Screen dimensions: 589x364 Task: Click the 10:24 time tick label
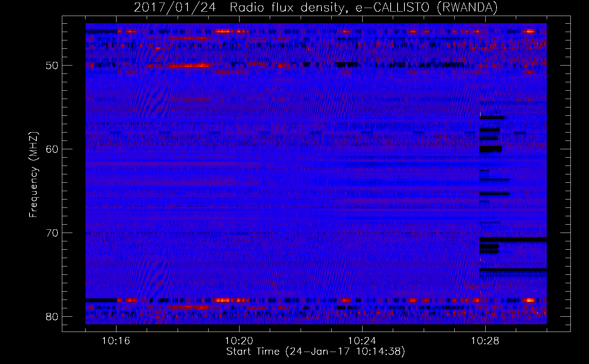coord(362,341)
